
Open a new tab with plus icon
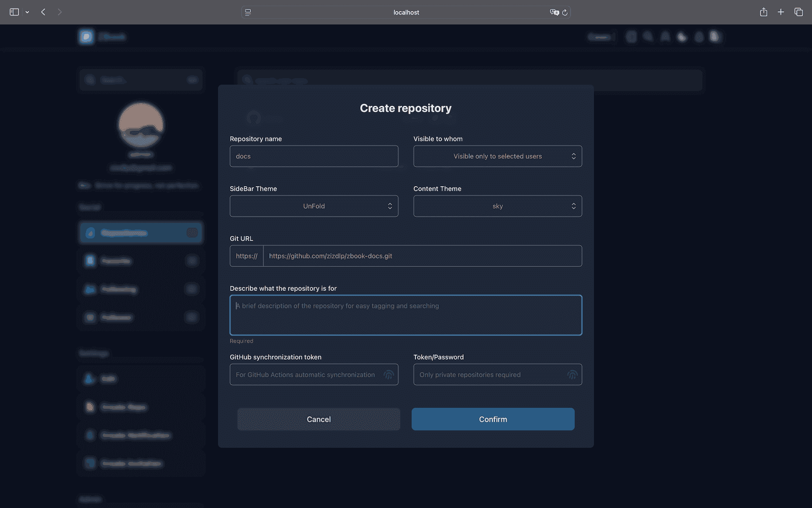(x=781, y=12)
